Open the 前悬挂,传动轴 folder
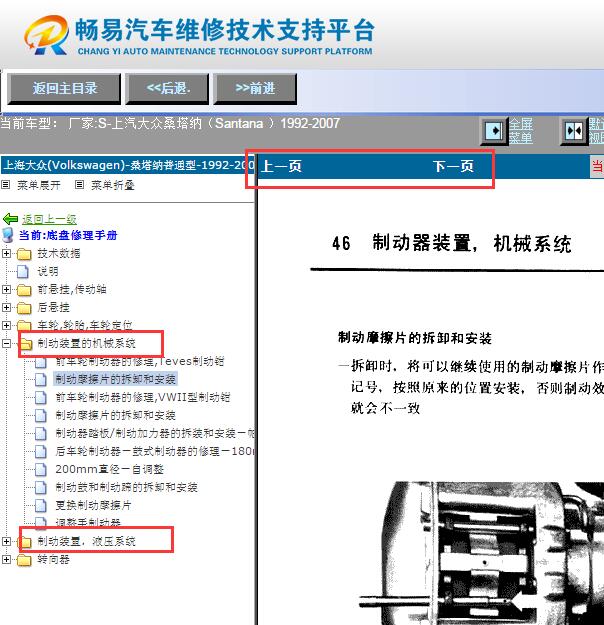The image size is (604, 625). (72, 289)
